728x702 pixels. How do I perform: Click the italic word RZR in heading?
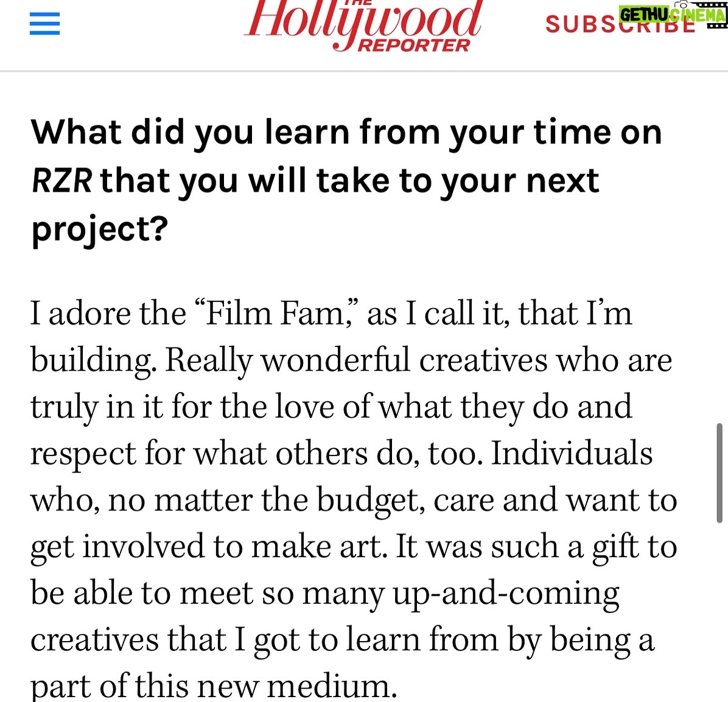tap(61, 181)
